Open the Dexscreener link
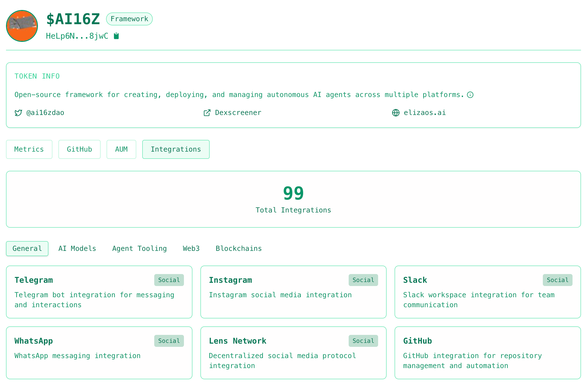Viewport: 588px width, 385px height. click(x=238, y=113)
